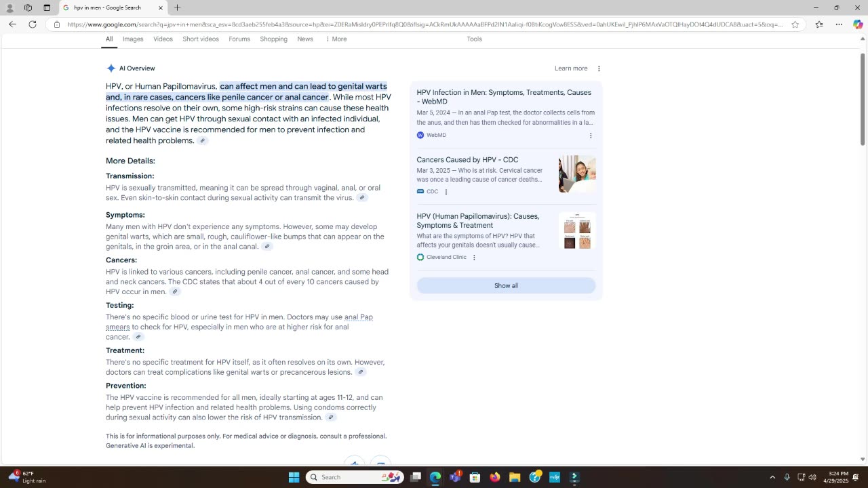Viewport: 868px width, 488px height.
Task: Open source link icon for Testing section
Action: point(138,337)
